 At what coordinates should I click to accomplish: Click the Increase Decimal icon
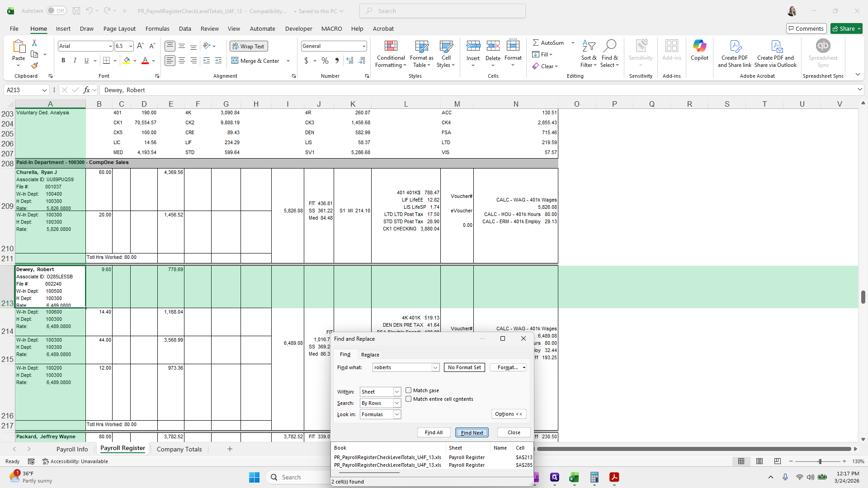(x=350, y=61)
